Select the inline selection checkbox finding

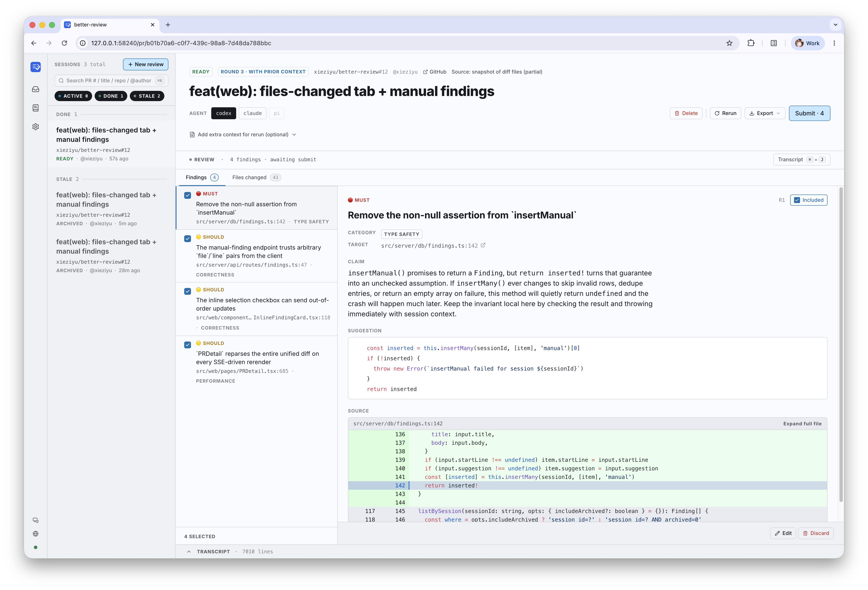[x=257, y=309]
